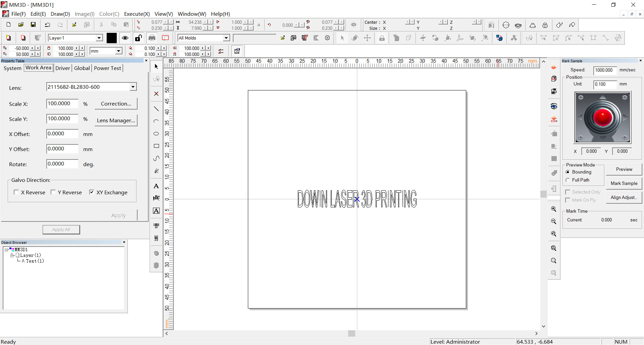The height and width of the screenshot is (345, 644).
Task: Uncheck the XY Exchange checkbox
Action: coord(92,192)
